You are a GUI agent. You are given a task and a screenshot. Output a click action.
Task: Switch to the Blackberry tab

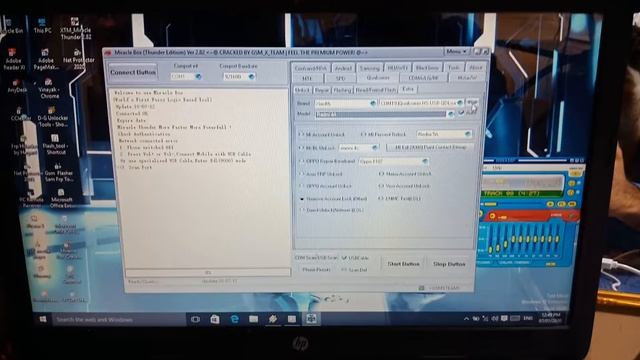click(x=427, y=68)
